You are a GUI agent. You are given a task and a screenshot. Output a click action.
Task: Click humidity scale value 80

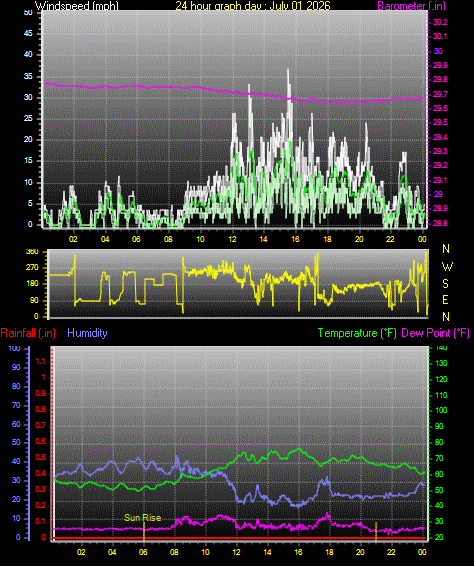(x=16, y=387)
